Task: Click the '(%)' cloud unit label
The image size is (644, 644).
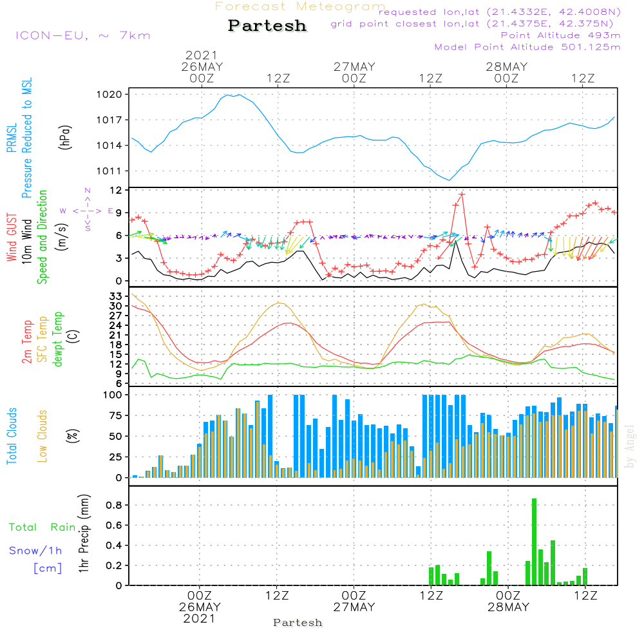Action: coord(72,436)
